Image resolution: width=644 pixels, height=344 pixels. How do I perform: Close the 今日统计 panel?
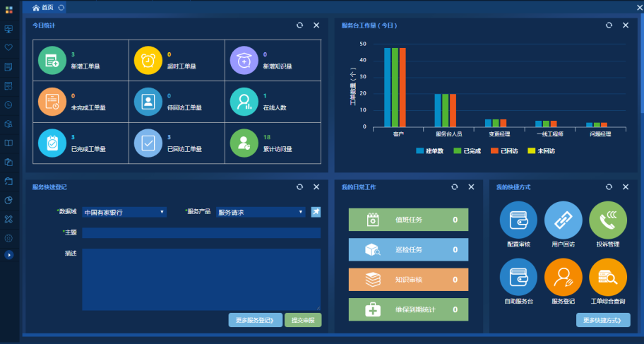316,25
